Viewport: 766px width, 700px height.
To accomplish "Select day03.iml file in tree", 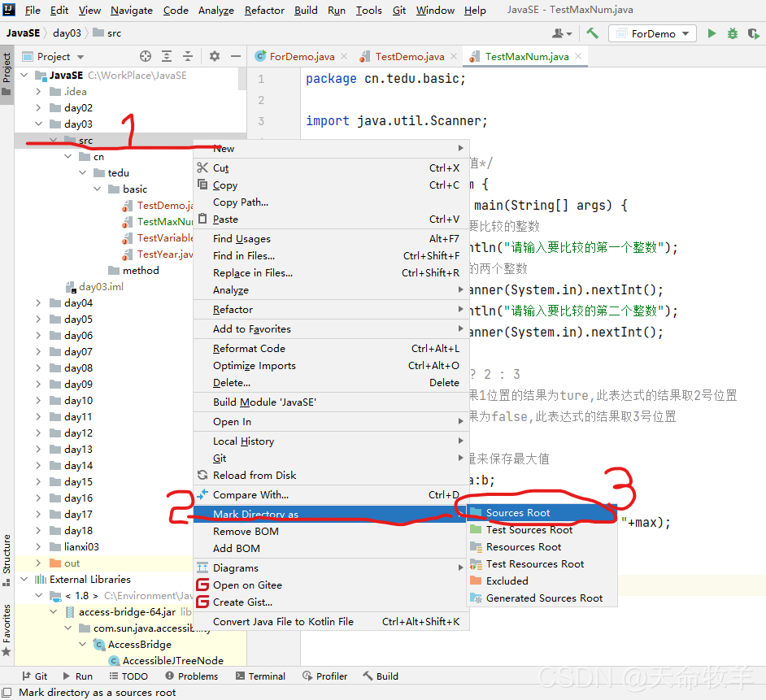I will click(95, 287).
